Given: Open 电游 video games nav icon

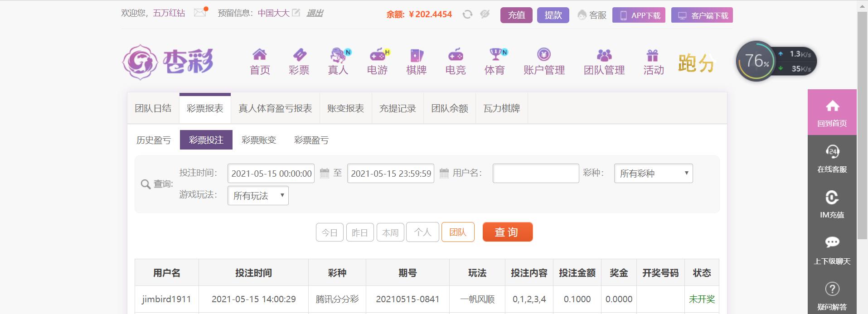Looking at the screenshot, I should tap(378, 62).
